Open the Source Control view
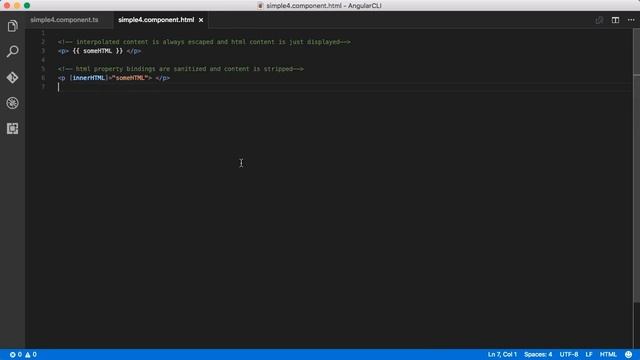The image size is (640, 360). [12, 78]
